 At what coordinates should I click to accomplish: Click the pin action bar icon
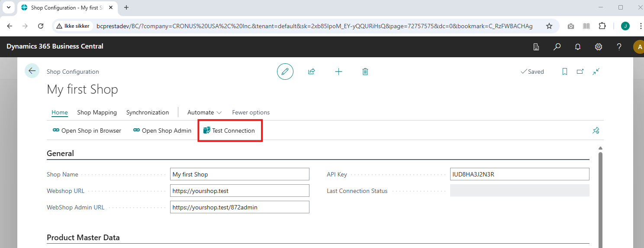pyautogui.click(x=596, y=130)
